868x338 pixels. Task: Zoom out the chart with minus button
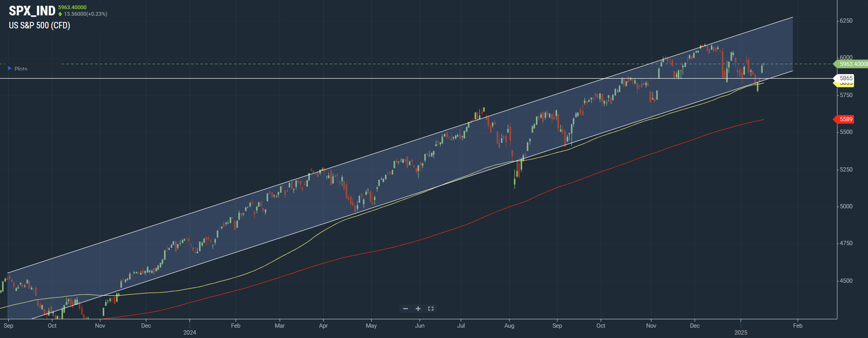tap(405, 309)
